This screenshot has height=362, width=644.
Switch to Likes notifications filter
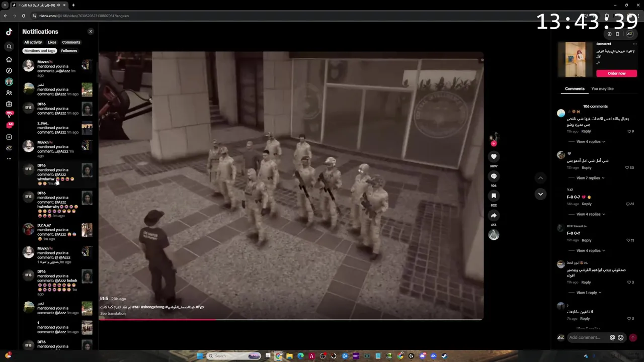click(x=52, y=42)
